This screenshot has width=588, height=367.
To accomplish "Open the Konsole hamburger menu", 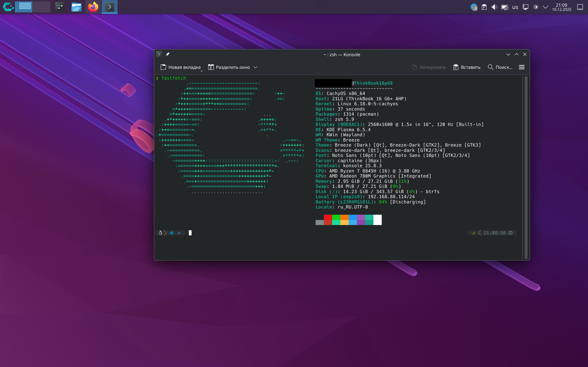I will 521,67.
